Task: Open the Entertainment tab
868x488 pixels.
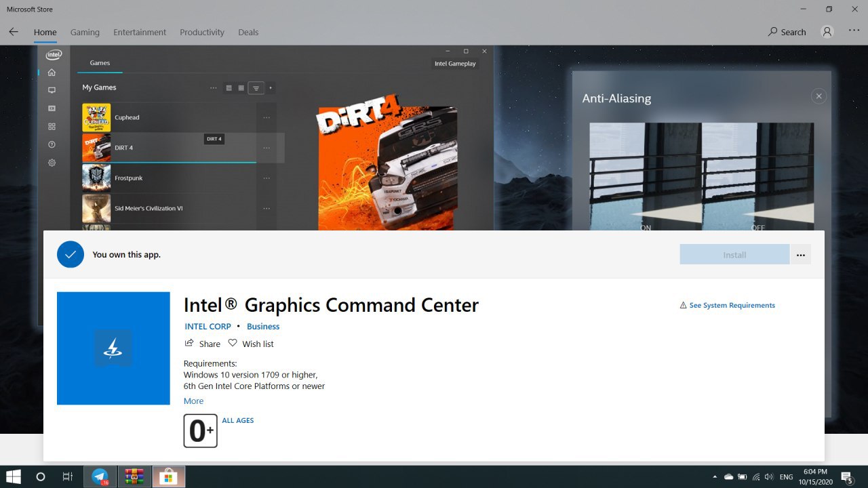Action: (x=140, y=32)
